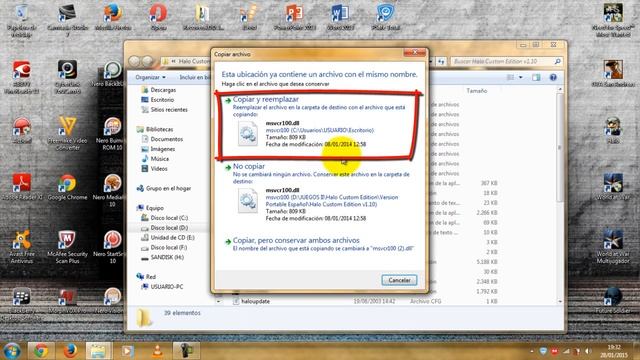Screen dimensions: 640x360
Task: Click Explorer's back navigation button
Action: point(134,61)
